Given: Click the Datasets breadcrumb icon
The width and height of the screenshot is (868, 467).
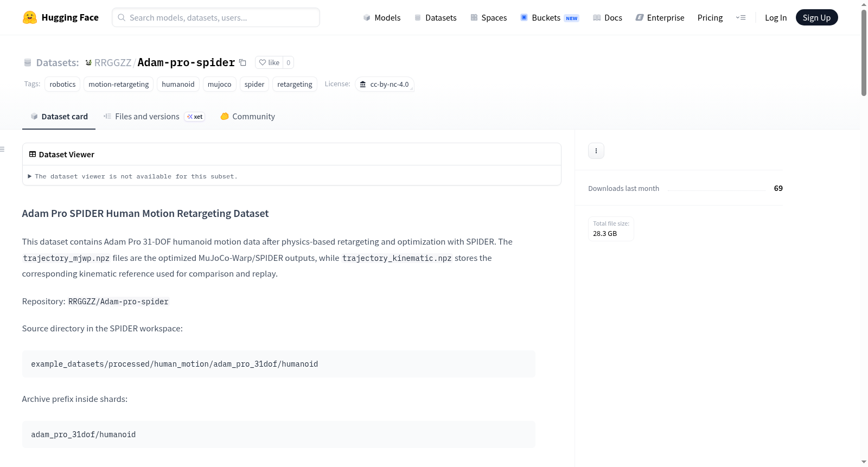Looking at the screenshot, I should point(28,62).
